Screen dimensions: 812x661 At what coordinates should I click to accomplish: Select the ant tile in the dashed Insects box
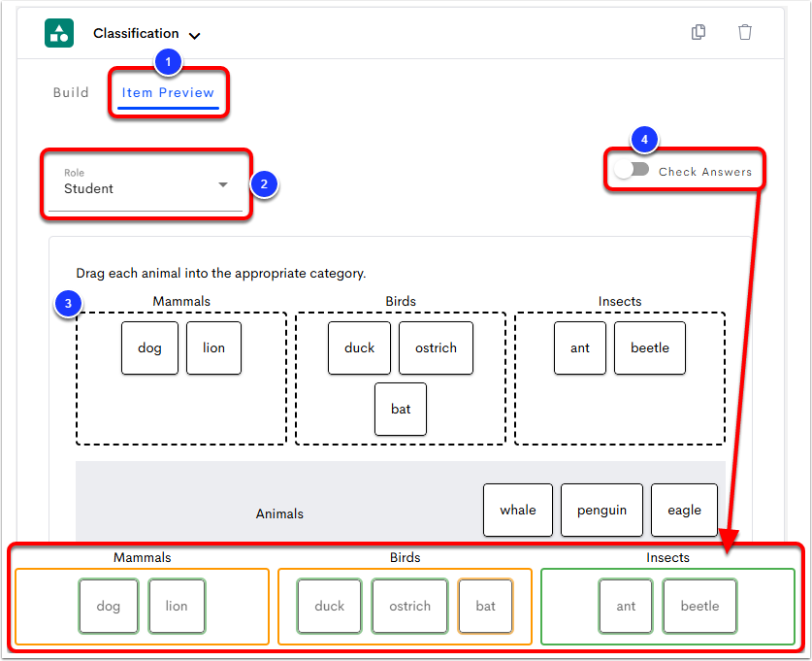580,347
